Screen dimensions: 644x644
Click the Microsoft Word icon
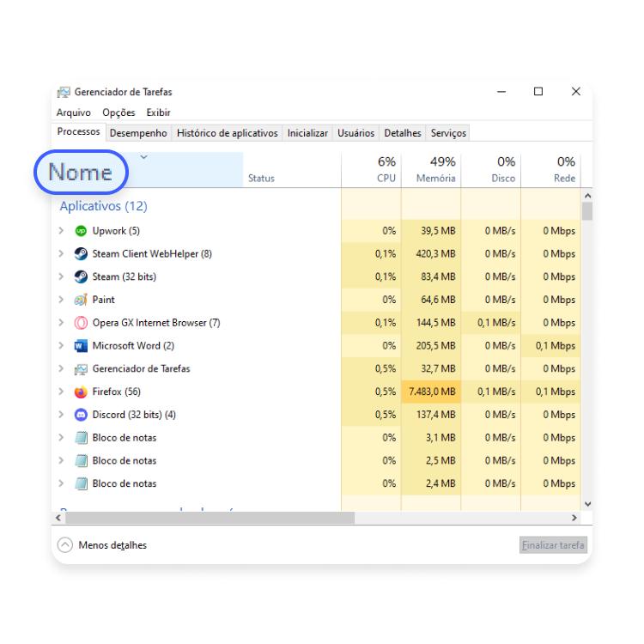(81, 346)
